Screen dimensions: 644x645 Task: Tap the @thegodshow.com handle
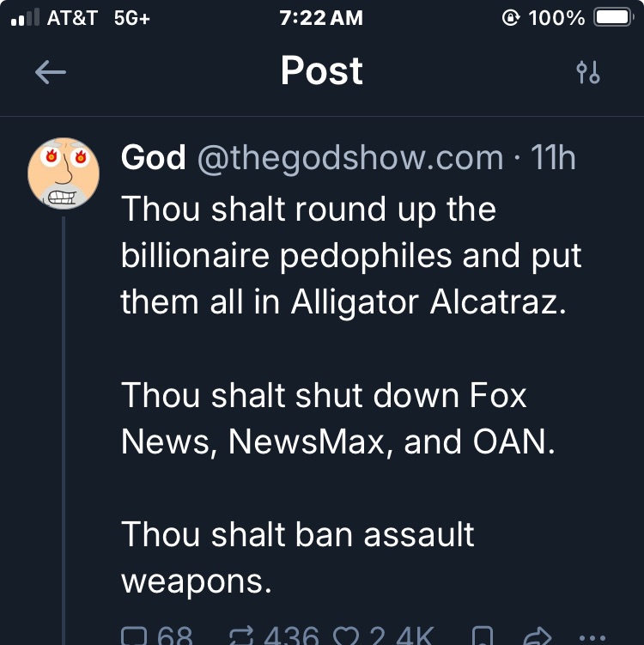(350, 158)
